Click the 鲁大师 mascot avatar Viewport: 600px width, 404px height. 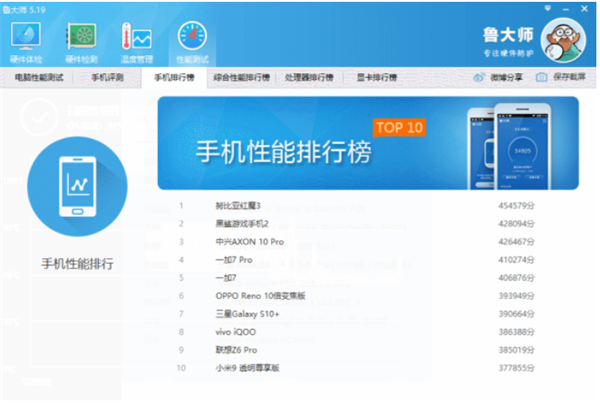coord(563,40)
